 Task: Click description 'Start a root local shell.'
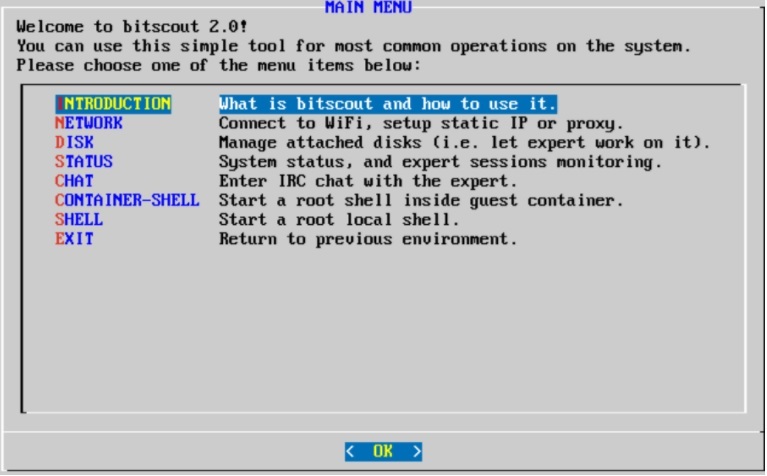(338, 220)
